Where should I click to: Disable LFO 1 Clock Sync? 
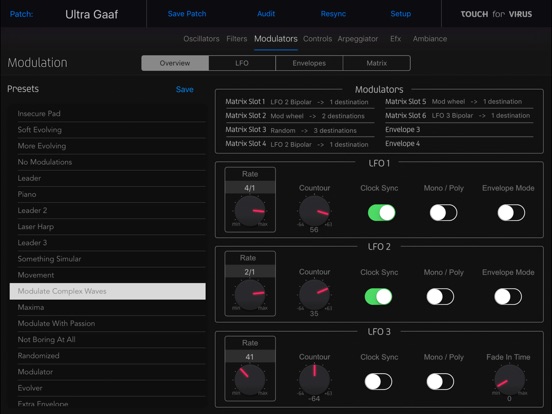point(381,213)
